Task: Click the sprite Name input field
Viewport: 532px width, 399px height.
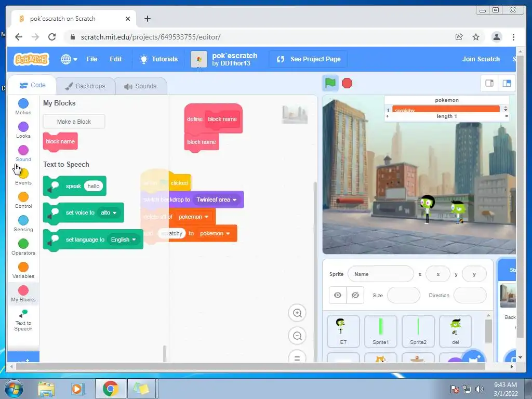Action: [380, 274]
